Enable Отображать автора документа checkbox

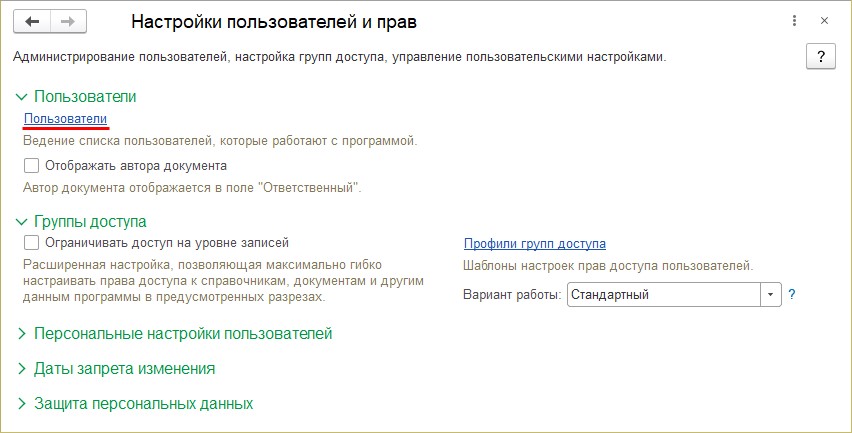point(32,166)
